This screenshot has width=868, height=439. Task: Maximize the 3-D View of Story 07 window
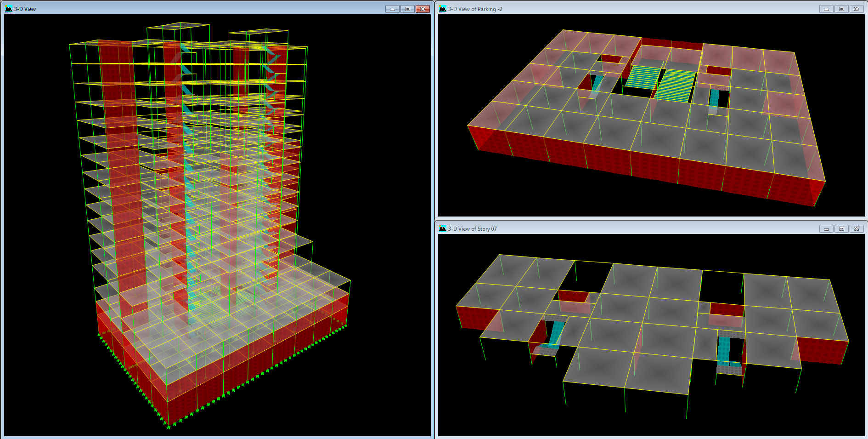click(841, 229)
